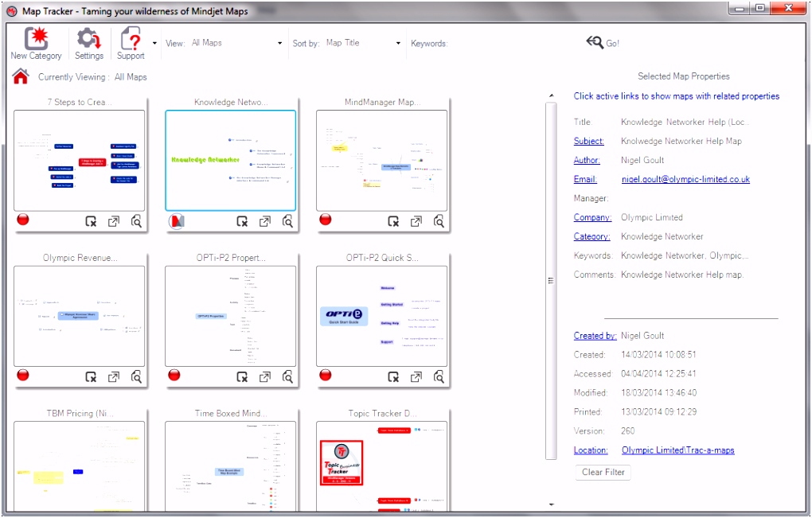Click the Clear Filter button
Screen dimensions: 812x518
tap(603, 472)
